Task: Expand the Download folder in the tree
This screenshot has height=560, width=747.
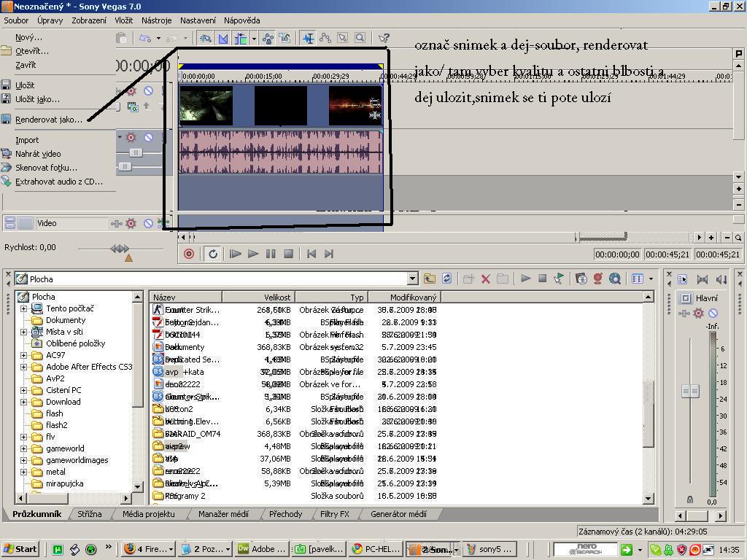Action: point(23,402)
